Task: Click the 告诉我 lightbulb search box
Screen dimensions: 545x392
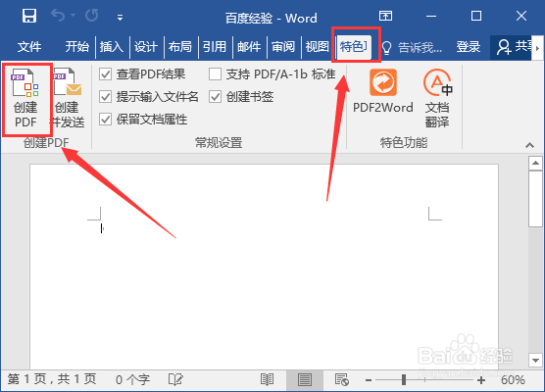Action: point(412,47)
